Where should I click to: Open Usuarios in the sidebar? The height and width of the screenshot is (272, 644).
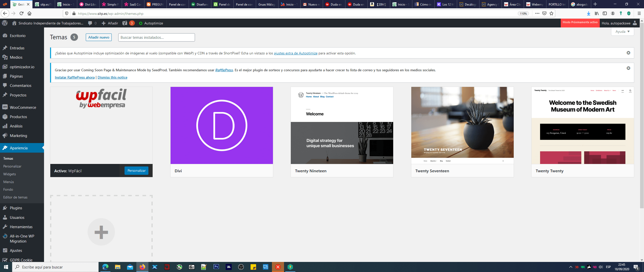pos(22,217)
